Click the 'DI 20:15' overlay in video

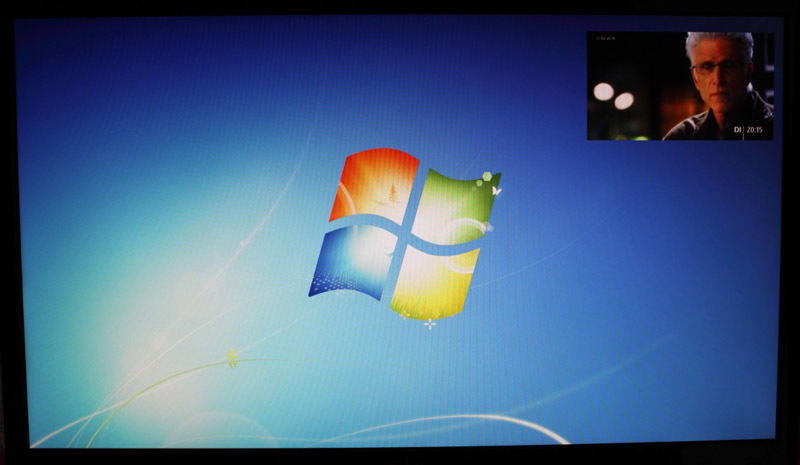(x=748, y=130)
